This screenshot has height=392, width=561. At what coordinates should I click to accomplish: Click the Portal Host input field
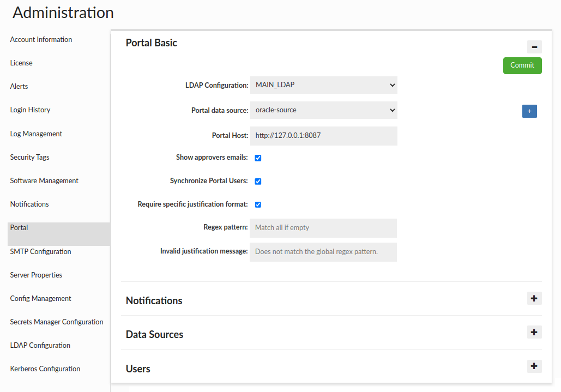coord(323,136)
